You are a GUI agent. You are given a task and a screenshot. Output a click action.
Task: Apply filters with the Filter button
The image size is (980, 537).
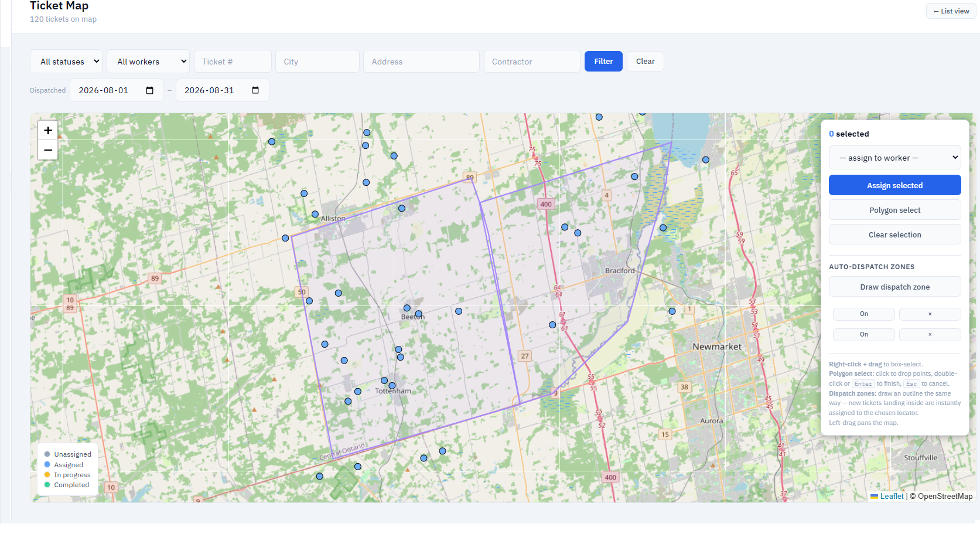[x=603, y=62]
